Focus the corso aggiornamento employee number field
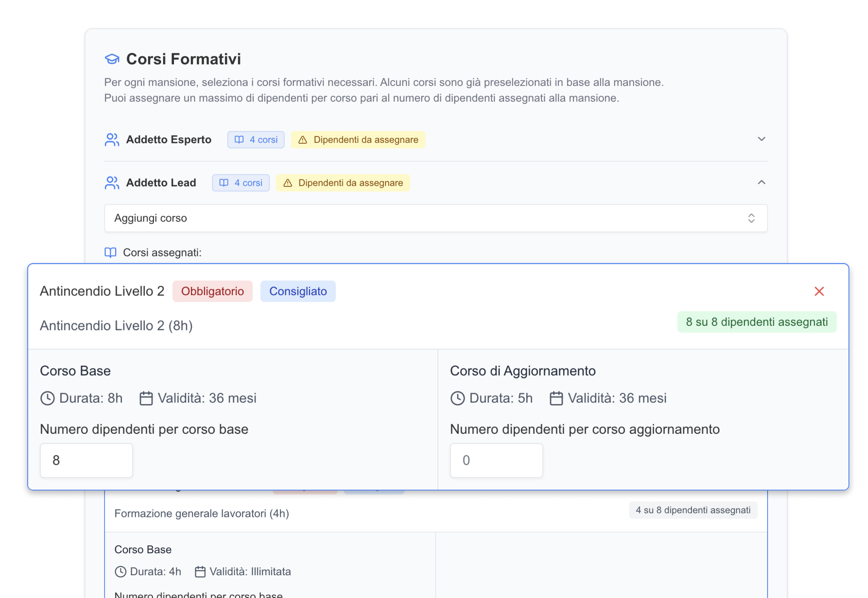The height and width of the screenshot is (598, 868). tap(496, 460)
